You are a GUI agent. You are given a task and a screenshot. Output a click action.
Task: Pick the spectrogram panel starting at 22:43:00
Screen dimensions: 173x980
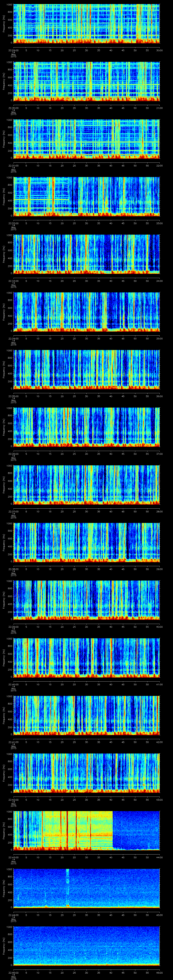[87, 831]
